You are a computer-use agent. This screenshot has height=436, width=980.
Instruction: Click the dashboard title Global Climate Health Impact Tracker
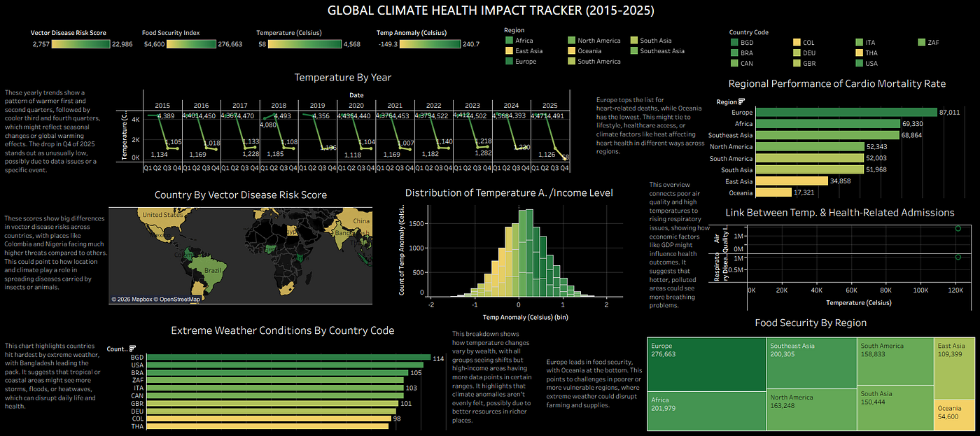[490, 11]
